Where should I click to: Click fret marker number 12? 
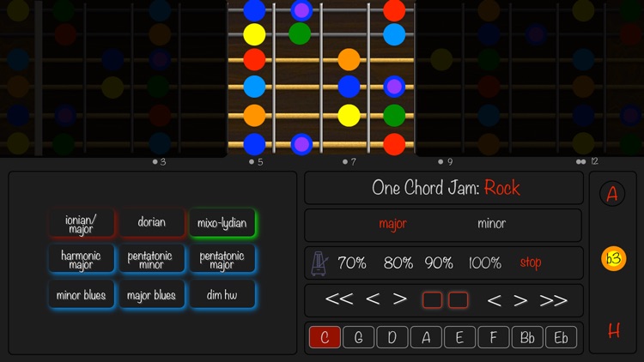click(x=587, y=161)
